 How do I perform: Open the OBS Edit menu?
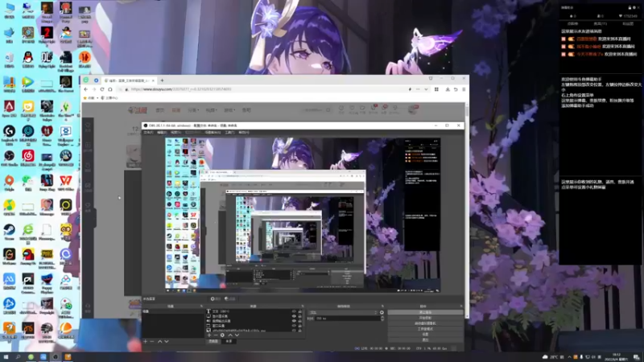(x=162, y=132)
